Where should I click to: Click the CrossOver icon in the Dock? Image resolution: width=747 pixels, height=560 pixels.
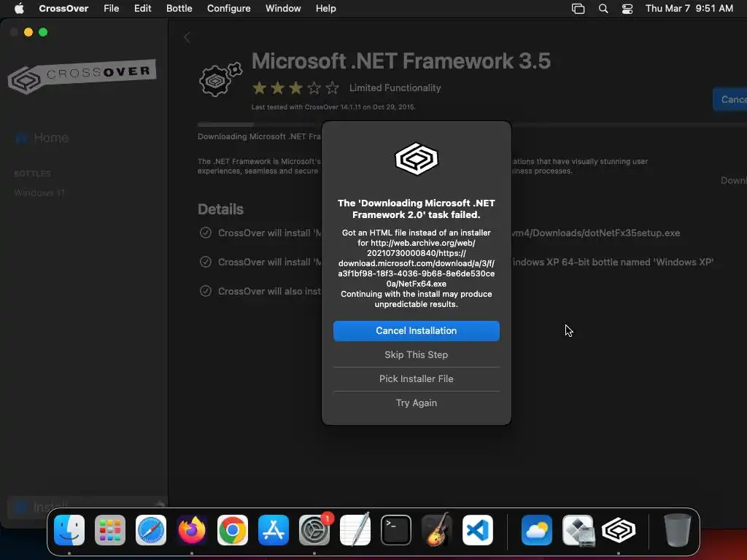coord(619,530)
